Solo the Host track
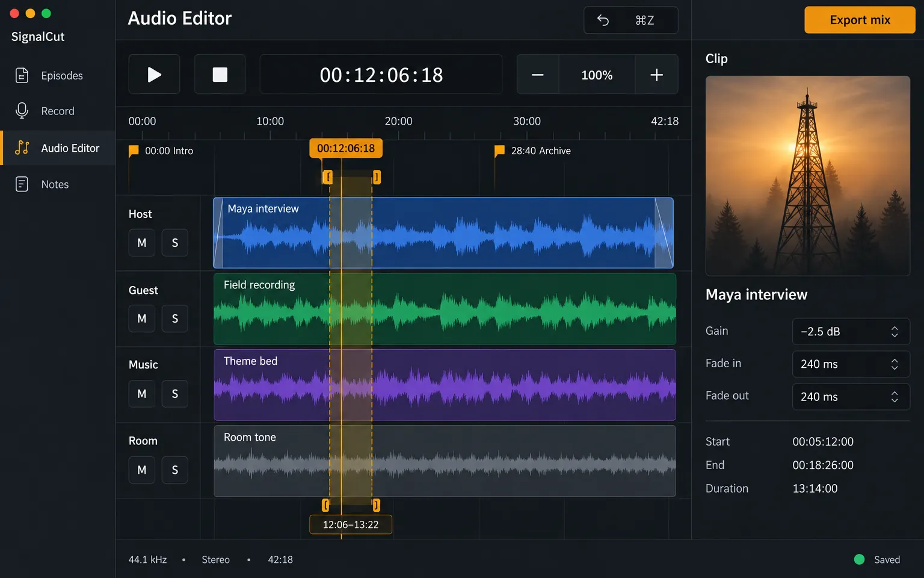This screenshot has height=578, width=924. click(175, 243)
